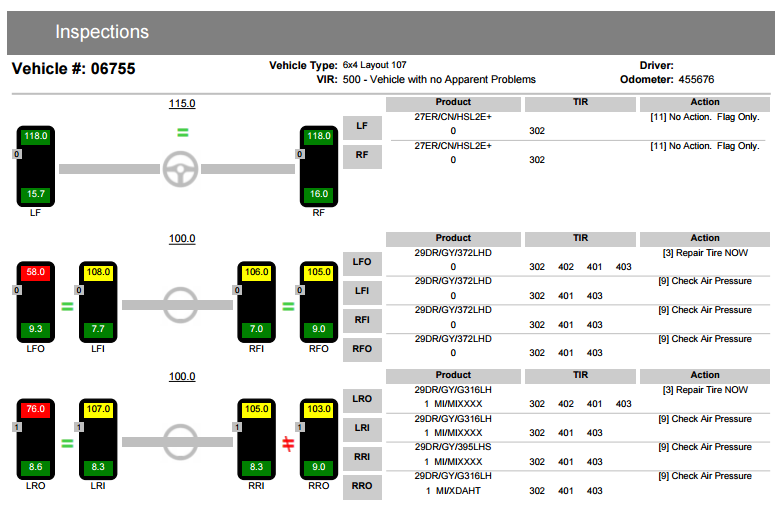
Task: Select the LF tire icon
Action: [x=36, y=166]
